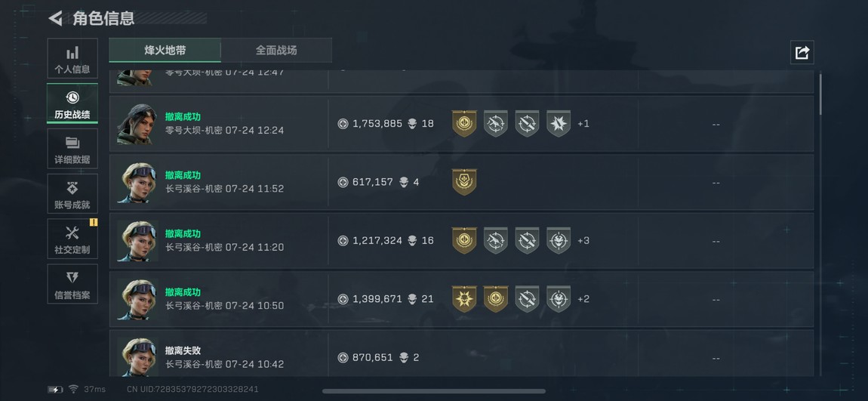Open the share icon at top right

tap(802, 52)
